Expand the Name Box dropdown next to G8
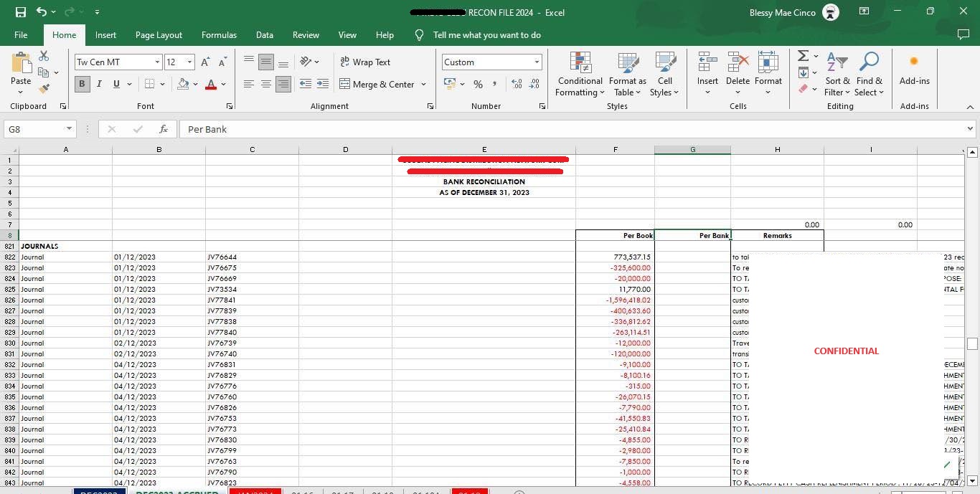Image resolution: width=980 pixels, height=494 pixels. pos(69,129)
